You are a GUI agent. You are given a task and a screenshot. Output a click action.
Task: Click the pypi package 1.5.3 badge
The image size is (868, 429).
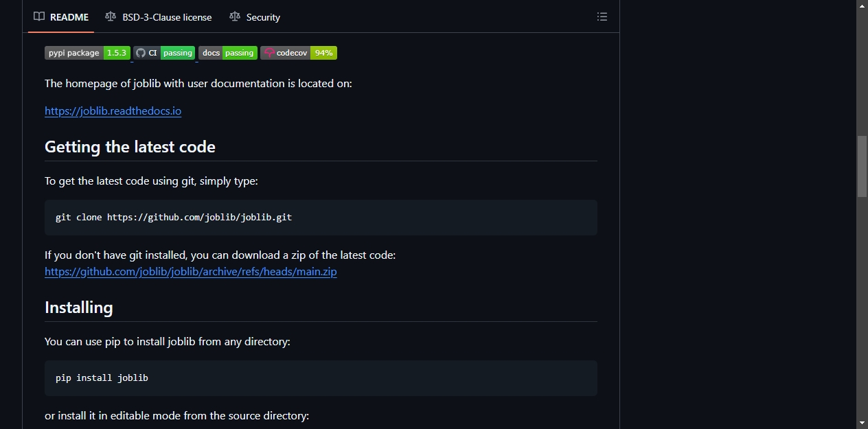coord(87,53)
